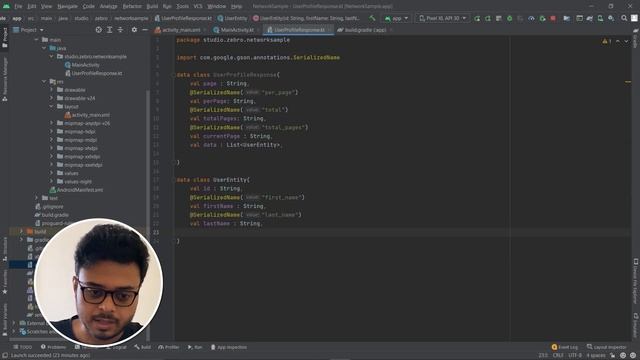
Task: Open the Problems tool window
Action: pyautogui.click(x=53, y=347)
